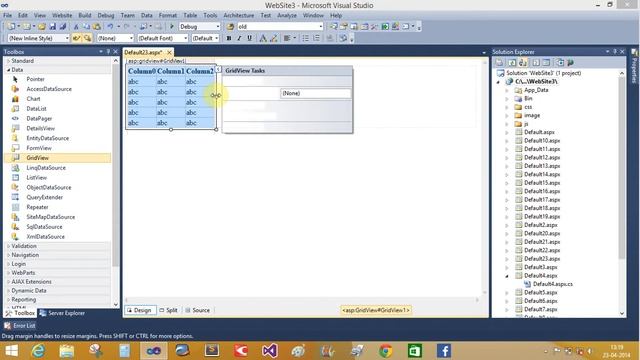
Task: Switch to Design view
Action: point(140,310)
